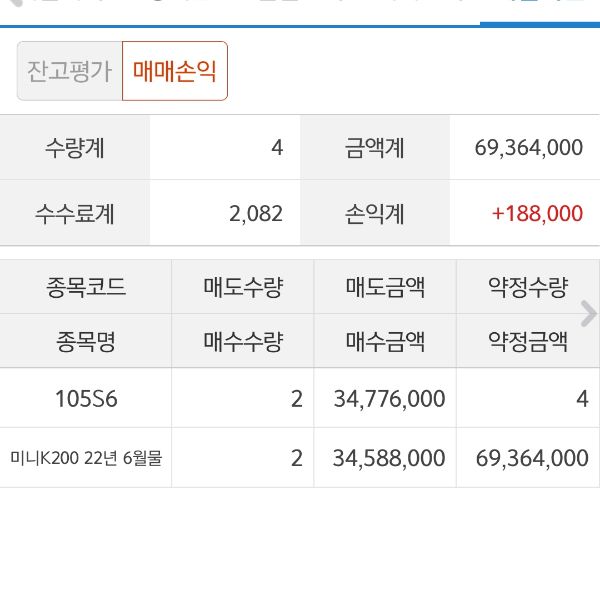Click the 약정금액 column header
The width and height of the screenshot is (600, 600).
527,342
